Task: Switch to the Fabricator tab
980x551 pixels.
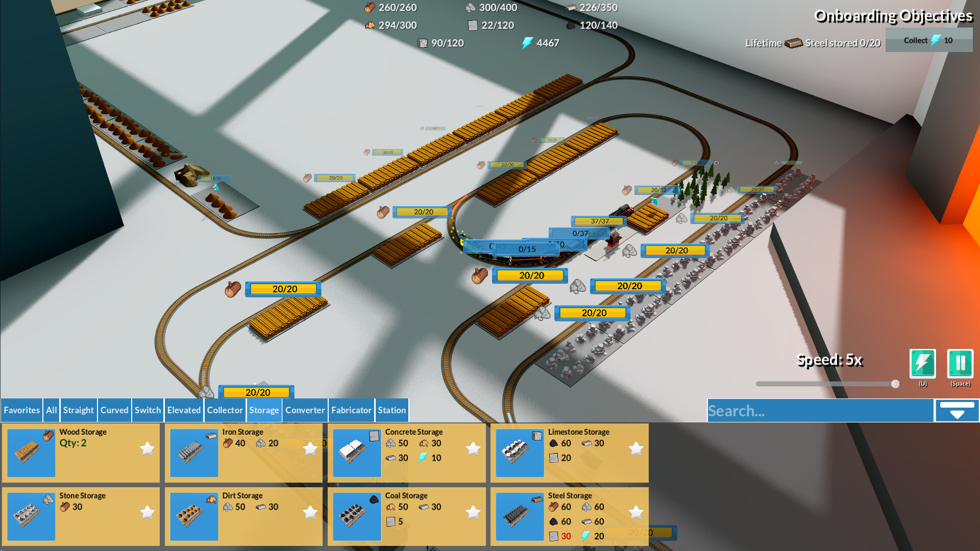Action: point(351,410)
